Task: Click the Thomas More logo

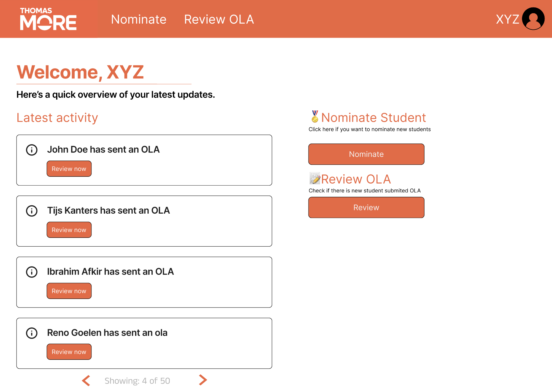Action: (x=48, y=19)
